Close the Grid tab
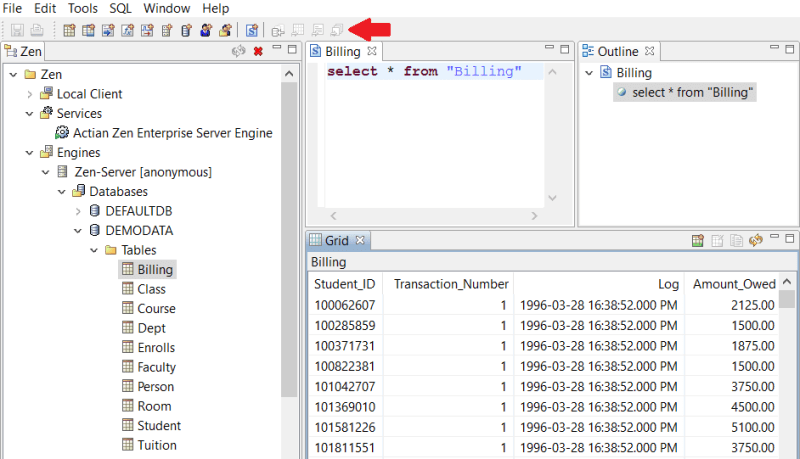 click(x=360, y=240)
